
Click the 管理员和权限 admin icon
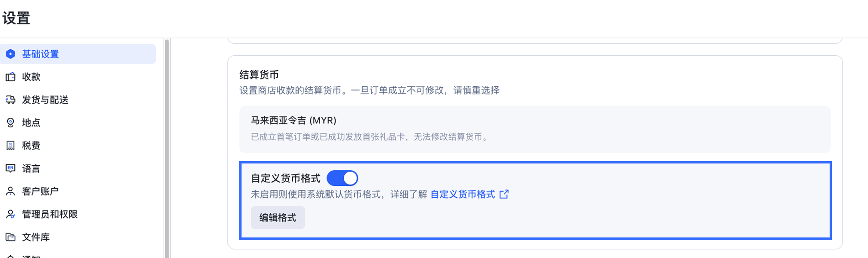pos(10,214)
